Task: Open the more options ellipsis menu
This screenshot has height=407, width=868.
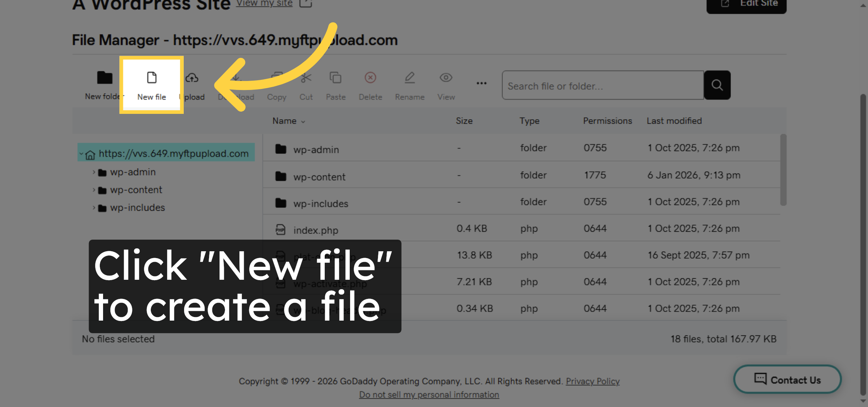Action: [x=481, y=83]
